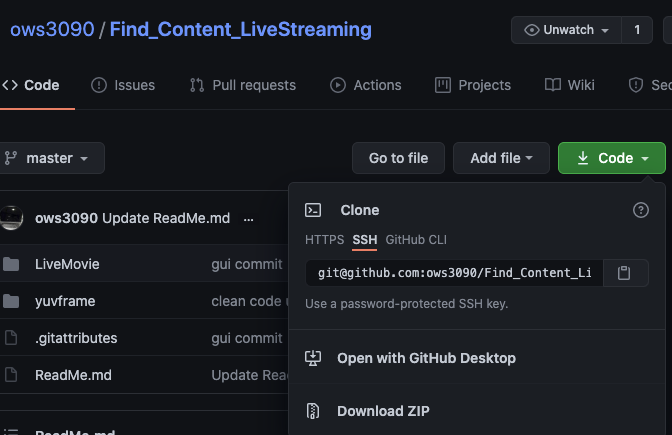Click the ows3090 avatar image
Viewport: 672px width, 435px height.
pos(11,218)
